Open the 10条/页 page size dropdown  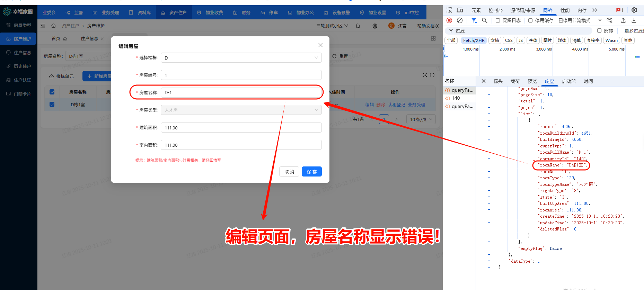pyautogui.click(x=421, y=119)
